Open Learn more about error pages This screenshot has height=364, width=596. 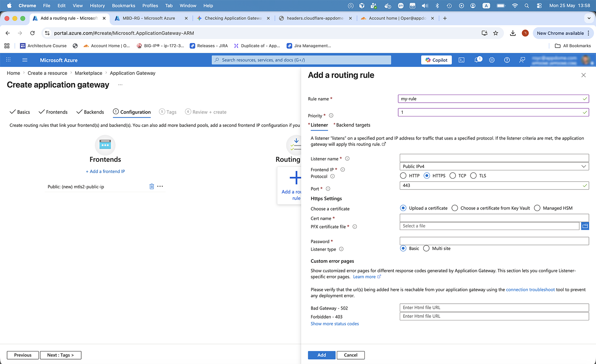click(367, 277)
